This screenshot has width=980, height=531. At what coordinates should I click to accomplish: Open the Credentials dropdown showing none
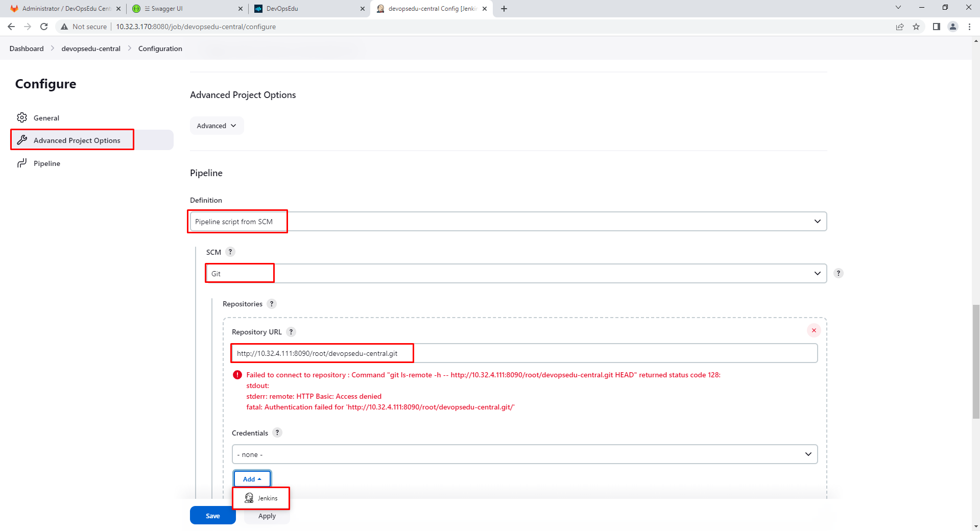coord(524,454)
